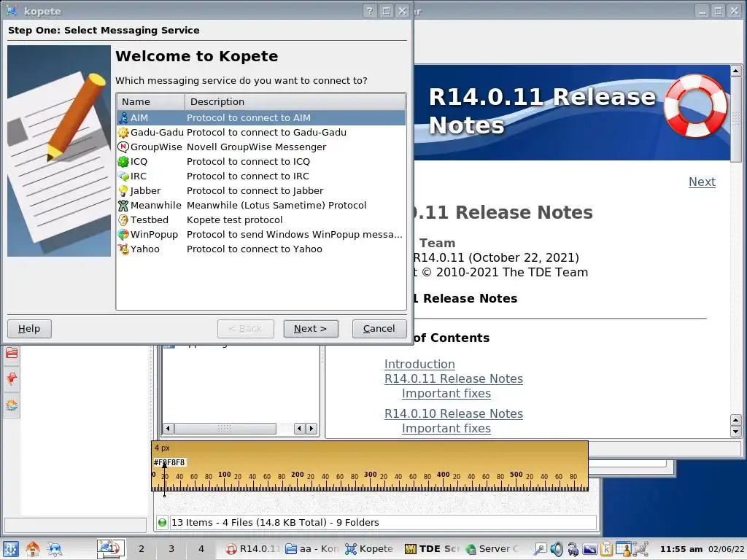Open the Introduction link

419,365
